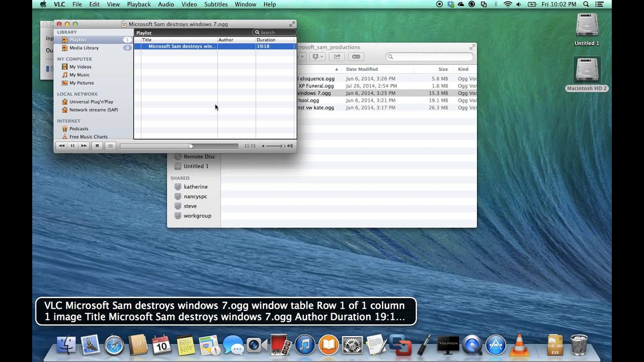Toggle the VLC playlist view button

tap(111, 146)
